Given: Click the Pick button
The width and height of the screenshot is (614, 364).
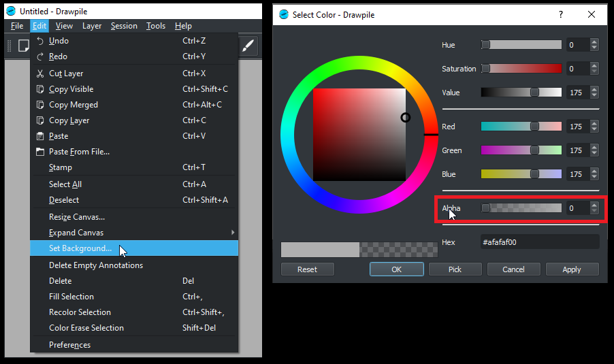Looking at the screenshot, I should point(455,269).
